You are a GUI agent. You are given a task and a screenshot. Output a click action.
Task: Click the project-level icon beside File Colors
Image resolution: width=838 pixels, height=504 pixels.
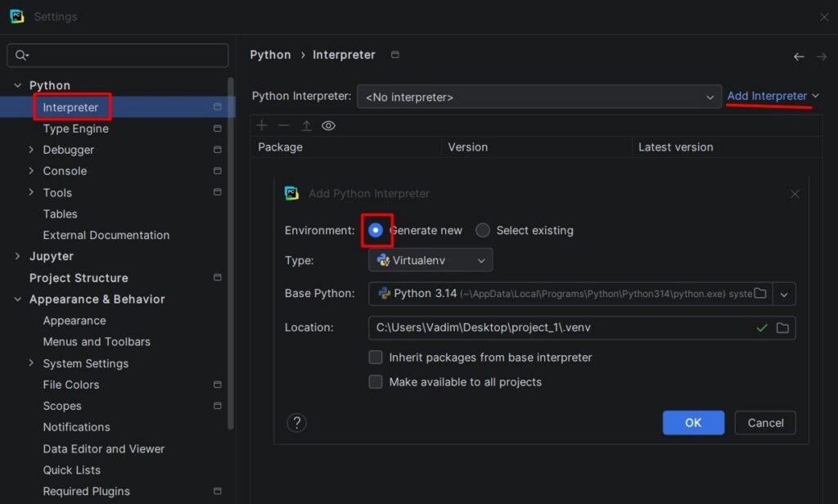218,385
